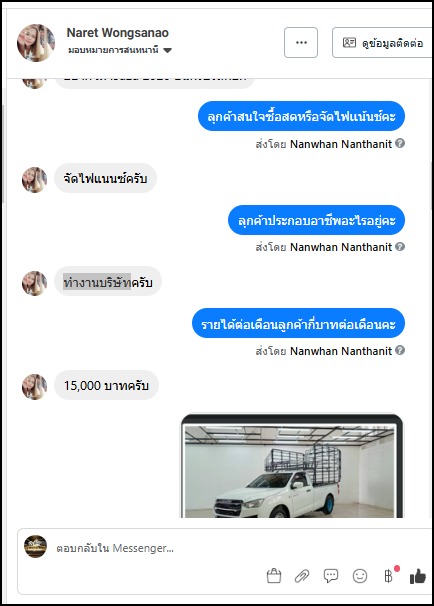This screenshot has height=606, width=434.
Task: Click help icon beside first Nanwhan Nanthanit
Action: pyautogui.click(x=400, y=143)
